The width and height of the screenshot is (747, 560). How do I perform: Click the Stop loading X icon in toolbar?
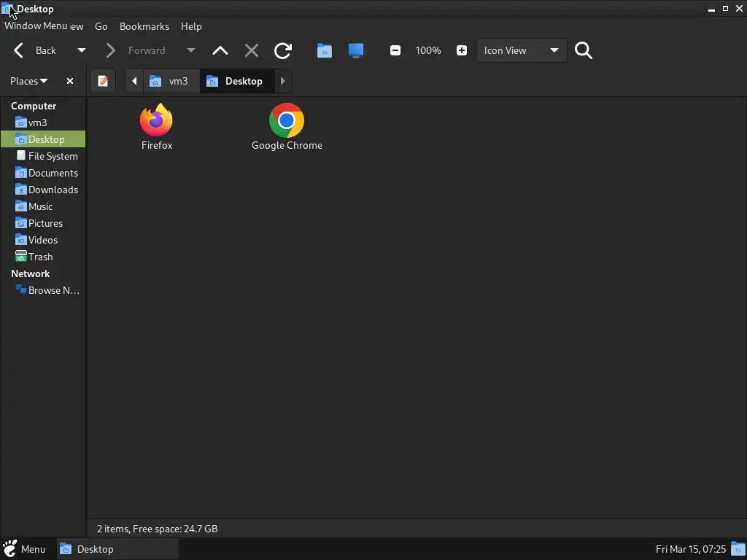point(252,50)
